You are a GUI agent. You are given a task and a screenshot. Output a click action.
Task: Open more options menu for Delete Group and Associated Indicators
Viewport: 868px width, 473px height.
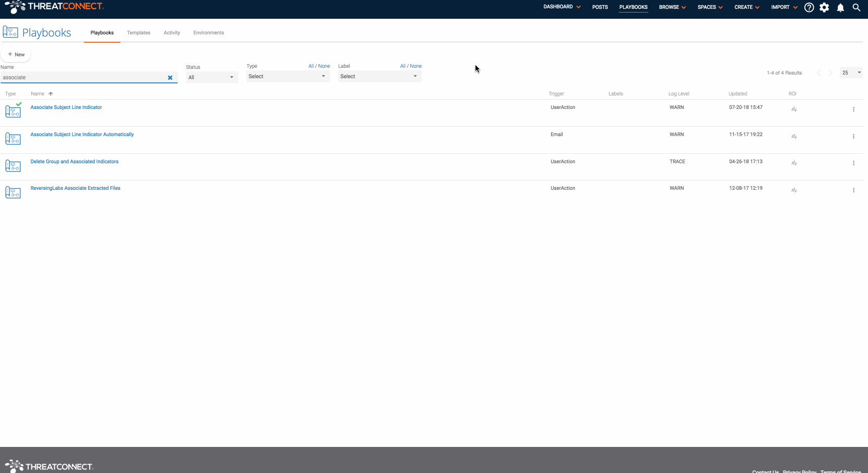tap(853, 163)
